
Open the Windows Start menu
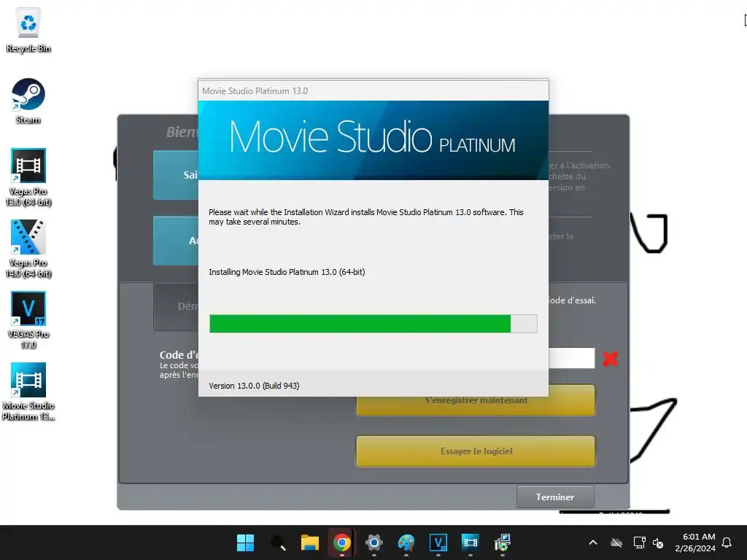coord(245,542)
